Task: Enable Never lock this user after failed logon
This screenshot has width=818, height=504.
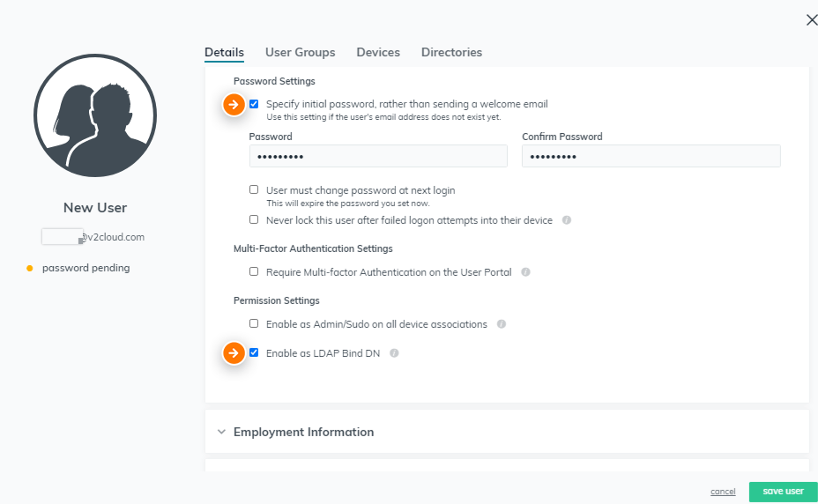Action: (x=254, y=219)
